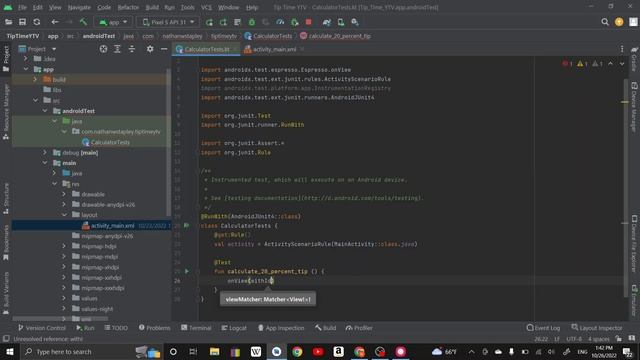Toggle file read-only lock in status bar
Image resolution: width=640 pixels, height=360 pixels.
coord(619,339)
